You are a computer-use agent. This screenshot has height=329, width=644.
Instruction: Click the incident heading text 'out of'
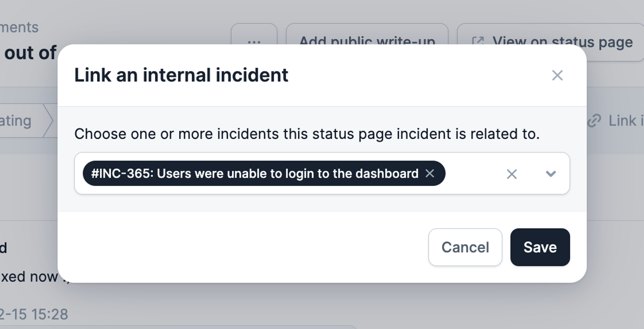click(x=30, y=52)
